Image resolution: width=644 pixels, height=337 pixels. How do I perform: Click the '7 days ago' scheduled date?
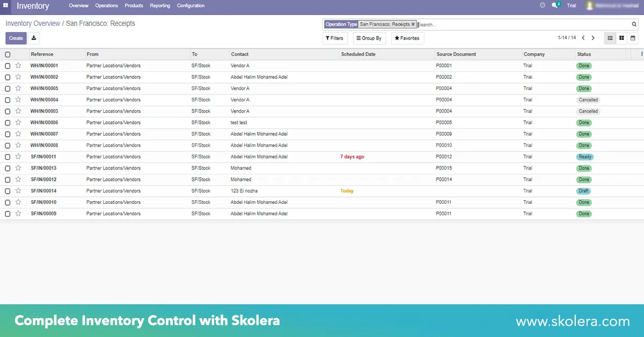(x=352, y=157)
